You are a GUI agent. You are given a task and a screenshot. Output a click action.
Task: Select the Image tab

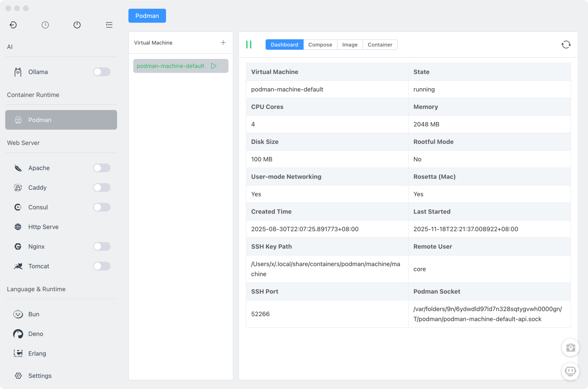click(x=349, y=45)
